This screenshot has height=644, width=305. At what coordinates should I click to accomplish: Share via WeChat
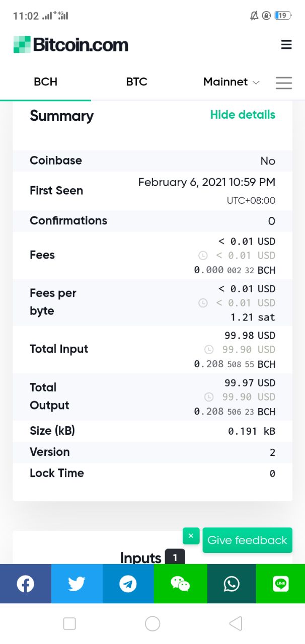(x=180, y=584)
